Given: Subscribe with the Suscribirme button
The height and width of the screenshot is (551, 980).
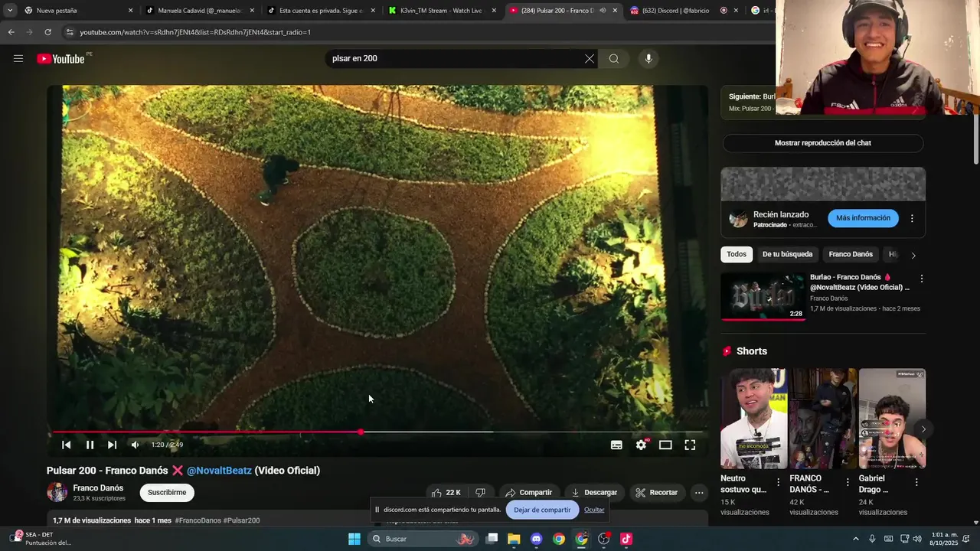Looking at the screenshot, I should (x=167, y=492).
